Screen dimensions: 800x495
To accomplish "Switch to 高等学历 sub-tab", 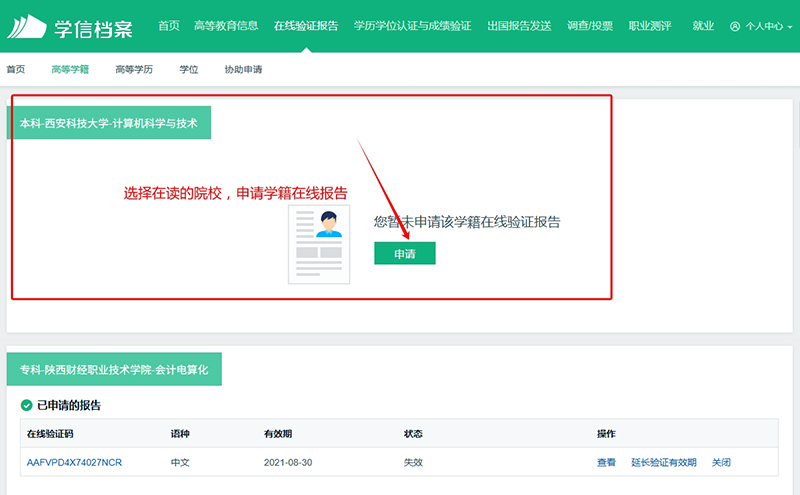I will 134,69.
